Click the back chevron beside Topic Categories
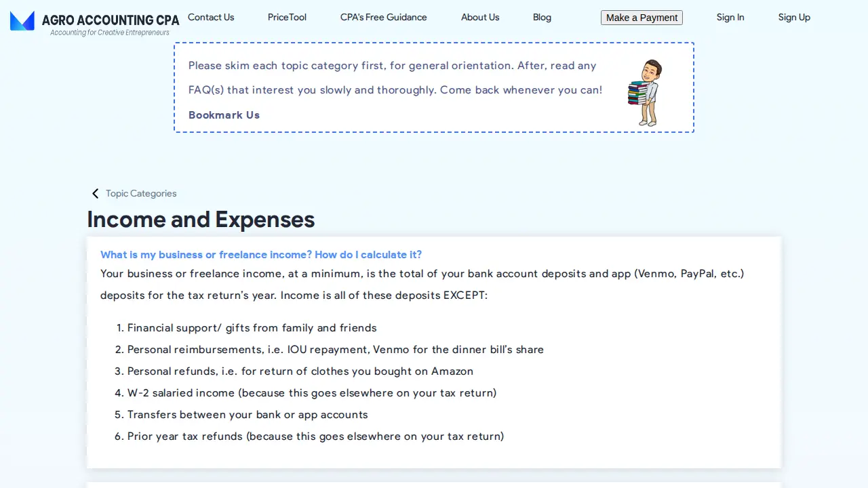Viewport: 868px width, 488px height. tap(95, 194)
